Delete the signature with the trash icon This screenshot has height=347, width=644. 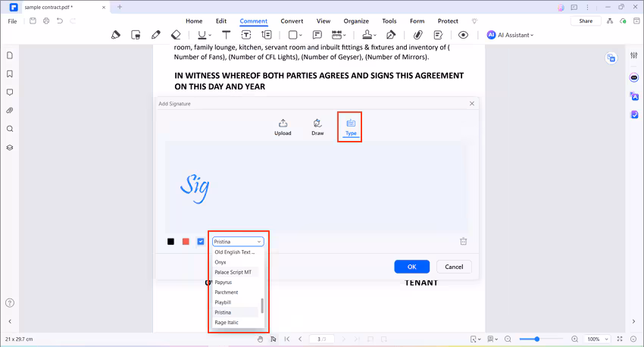pyautogui.click(x=463, y=242)
